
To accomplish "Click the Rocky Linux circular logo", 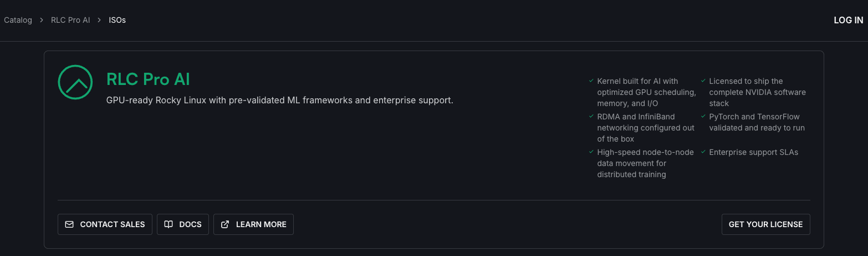I will pos(75,82).
